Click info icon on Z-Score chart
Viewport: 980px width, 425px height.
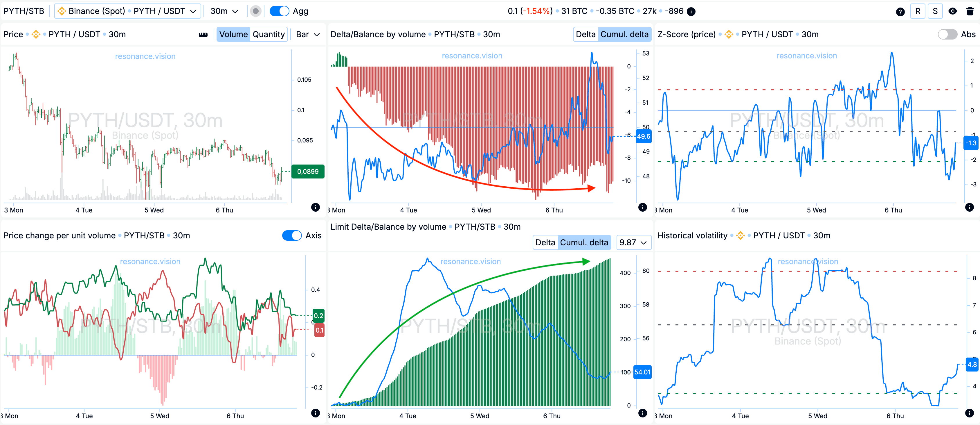pyautogui.click(x=969, y=207)
